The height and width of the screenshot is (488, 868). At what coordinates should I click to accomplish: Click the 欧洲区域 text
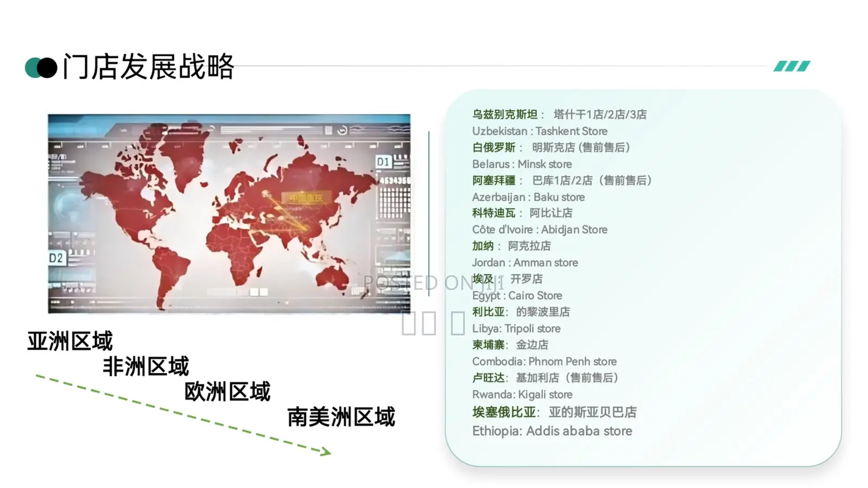point(227,392)
